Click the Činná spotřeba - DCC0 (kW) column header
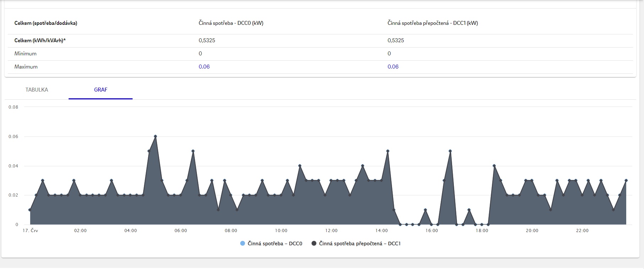The height and width of the screenshot is (269, 644). pyautogui.click(x=231, y=23)
